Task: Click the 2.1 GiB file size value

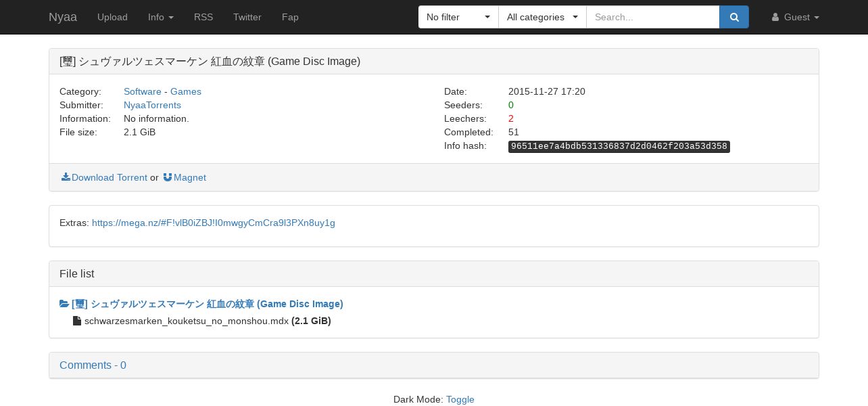Action: [140, 132]
